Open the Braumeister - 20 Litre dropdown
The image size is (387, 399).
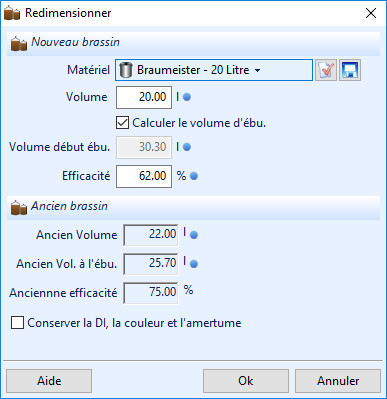pyautogui.click(x=214, y=70)
